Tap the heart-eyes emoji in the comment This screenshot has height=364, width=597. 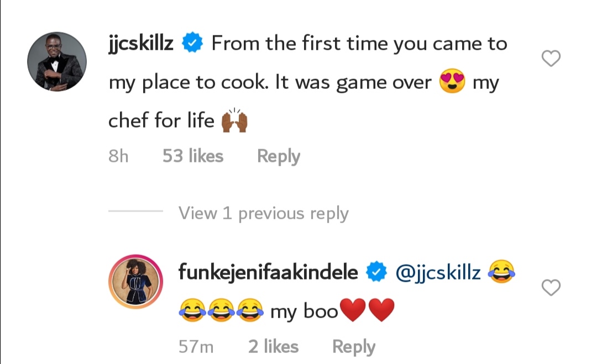point(452,83)
